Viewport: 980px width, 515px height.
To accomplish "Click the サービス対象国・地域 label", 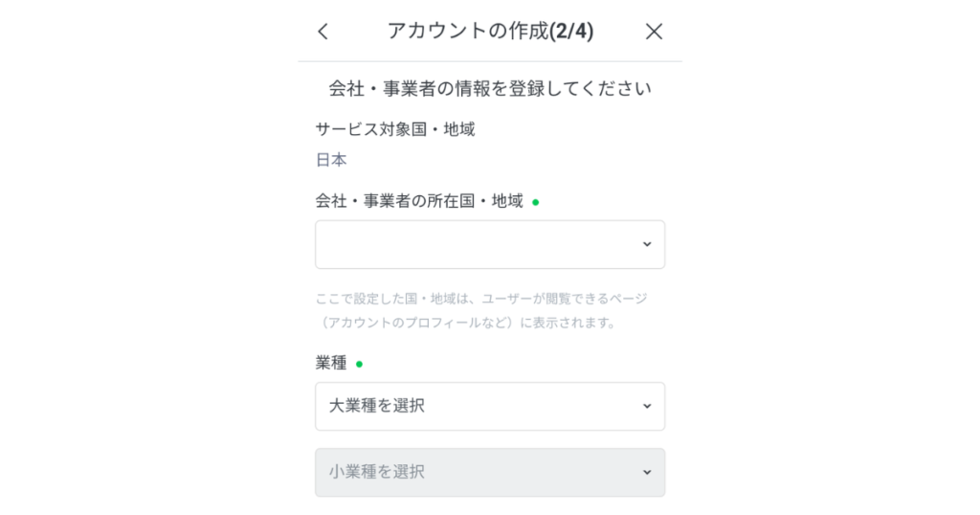I will (x=395, y=129).
